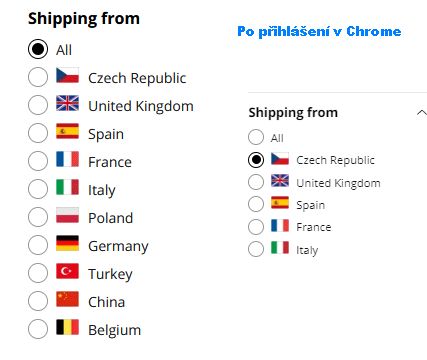Click the Turkey label text
This screenshot has height=360, width=427.
pos(110,274)
